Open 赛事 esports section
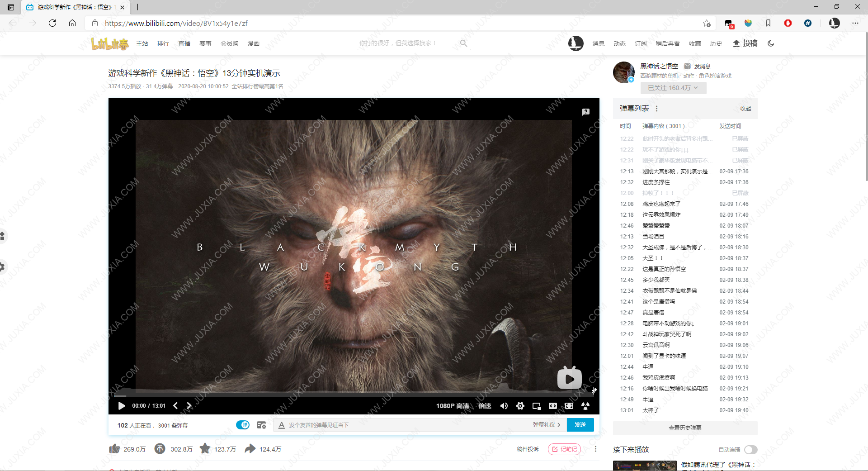 click(206, 43)
